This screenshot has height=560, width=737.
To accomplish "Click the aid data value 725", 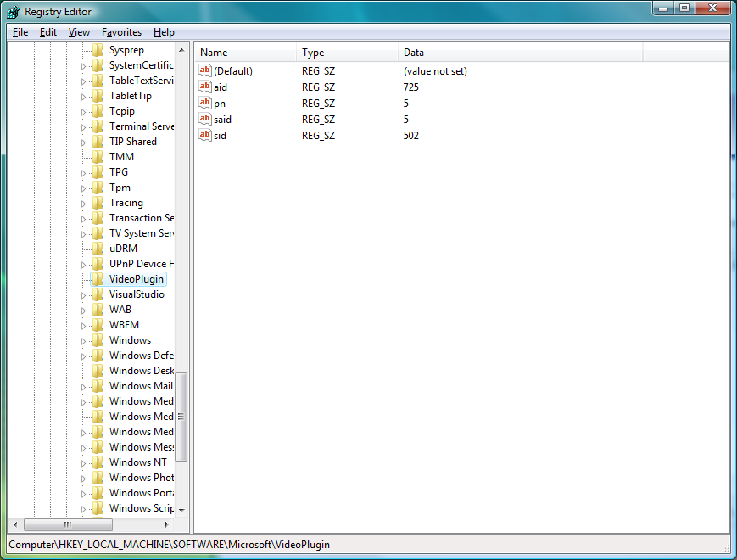I will point(410,87).
